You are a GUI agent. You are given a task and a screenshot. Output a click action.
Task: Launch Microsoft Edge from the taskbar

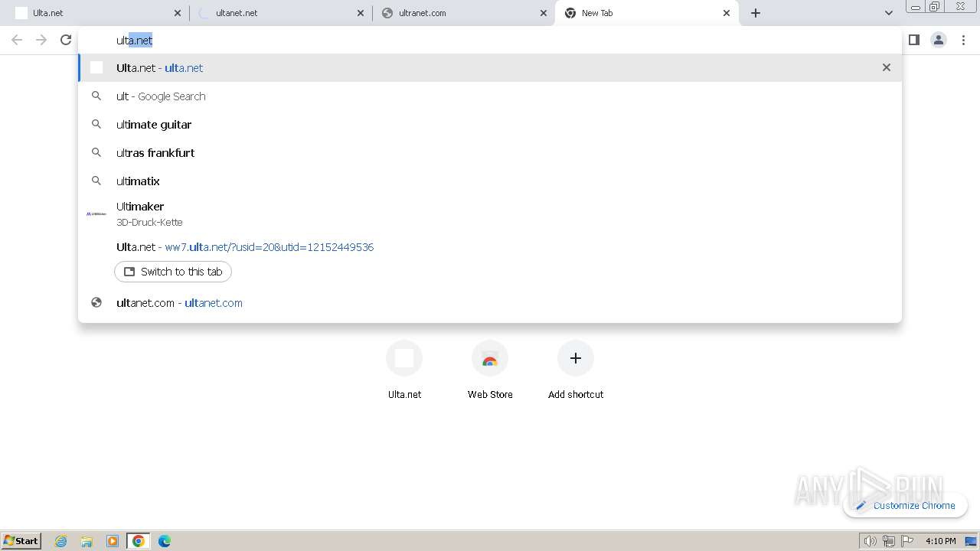[x=165, y=541]
